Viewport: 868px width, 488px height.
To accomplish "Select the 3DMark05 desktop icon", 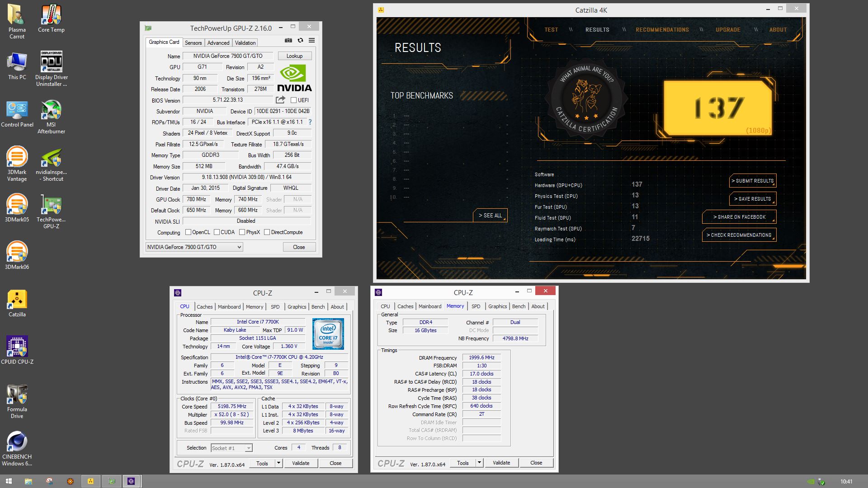I will pyautogui.click(x=17, y=208).
